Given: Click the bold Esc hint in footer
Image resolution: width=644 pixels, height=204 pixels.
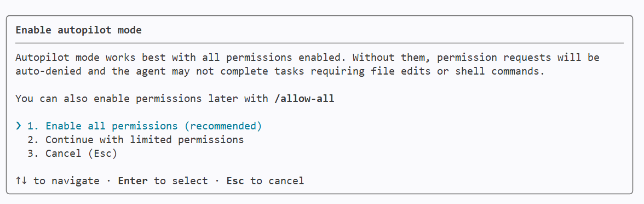Looking at the screenshot, I should [x=235, y=180].
